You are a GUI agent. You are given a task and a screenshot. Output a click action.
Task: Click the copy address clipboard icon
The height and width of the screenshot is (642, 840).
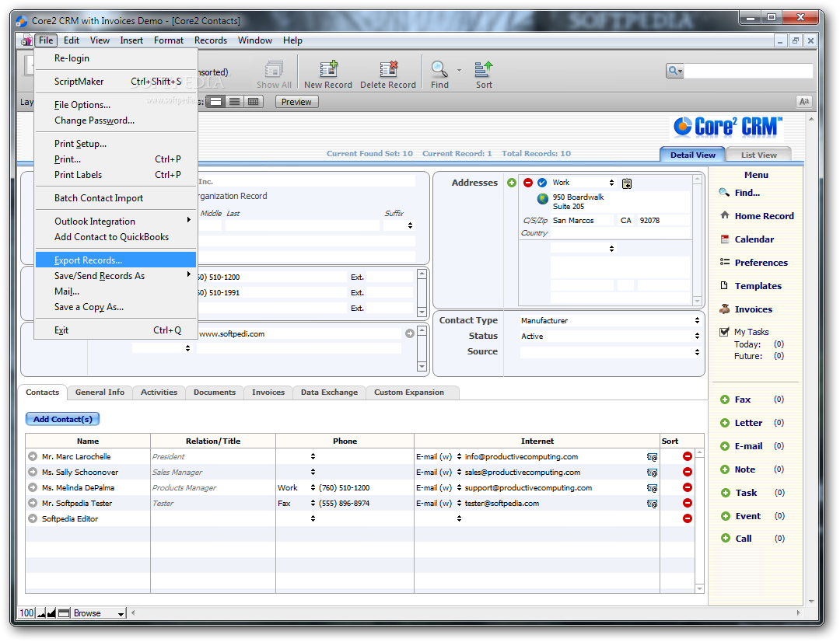point(627,183)
